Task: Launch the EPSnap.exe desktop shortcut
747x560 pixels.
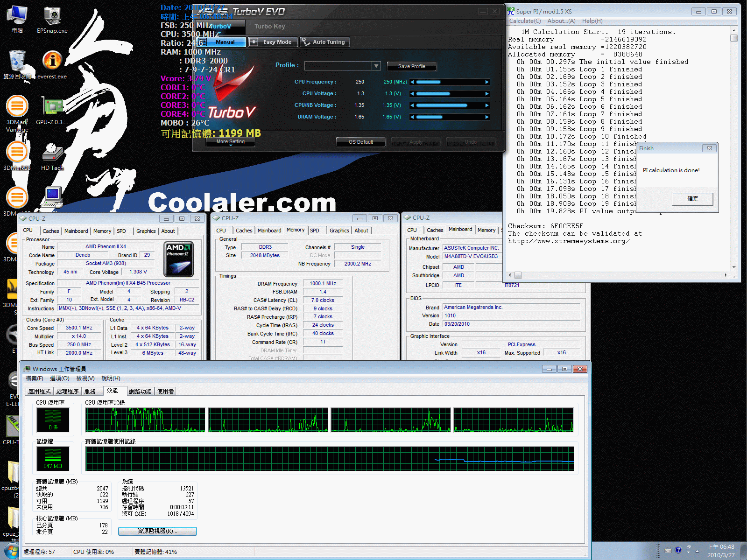Action: [x=52, y=19]
